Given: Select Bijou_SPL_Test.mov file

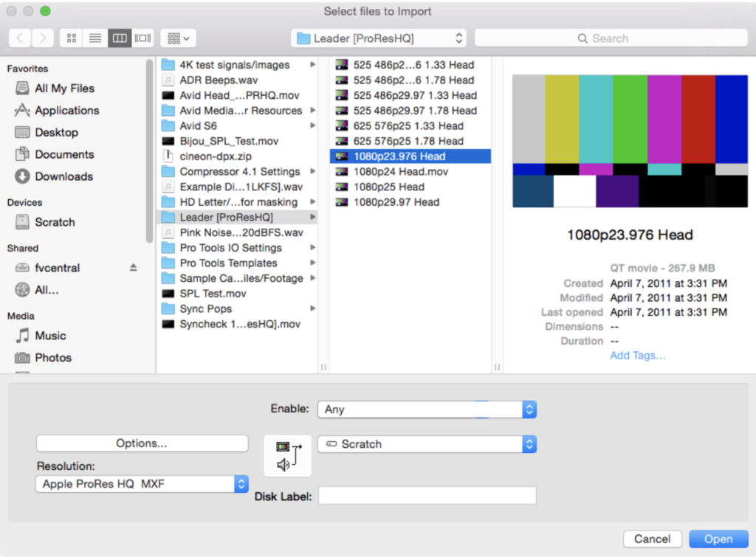Looking at the screenshot, I should (237, 141).
